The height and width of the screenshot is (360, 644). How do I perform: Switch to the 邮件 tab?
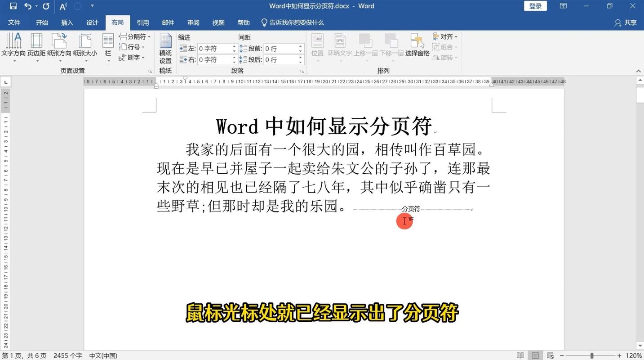click(168, 22)
